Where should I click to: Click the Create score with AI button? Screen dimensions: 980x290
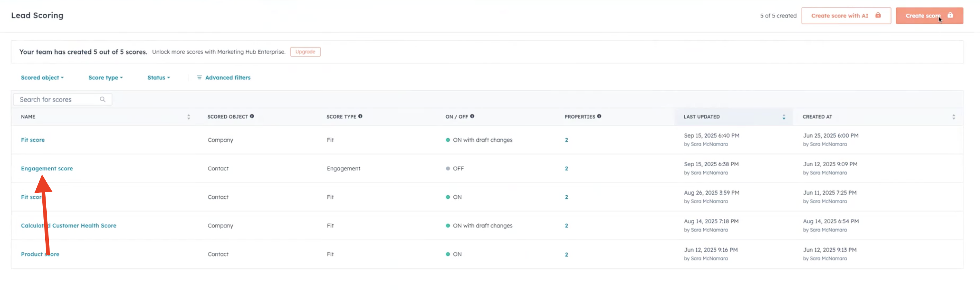pyautogui.click(x=845, y=15)
